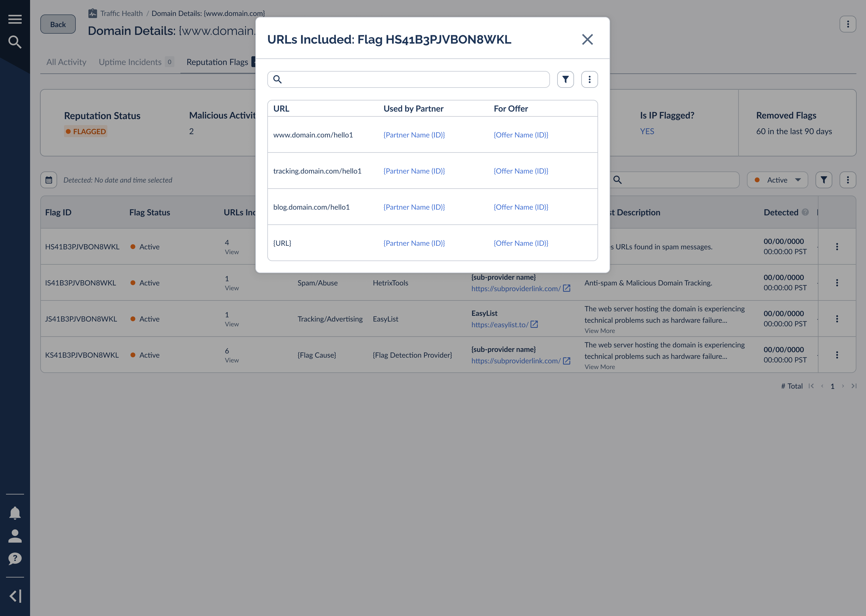Open the page-level more options menu at top right
Image resolution: width=866 pixels, height=616 pixels.
click(848, 24)
